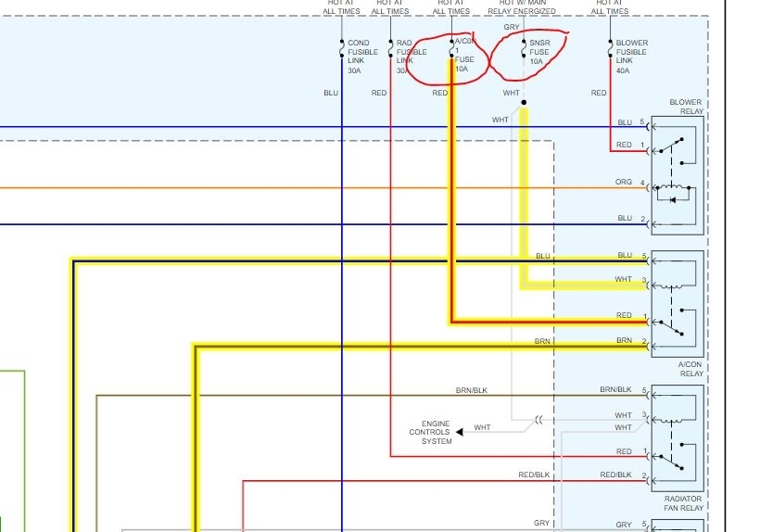This screenshot has height=532, width=760.
Task: Click 'BLU' label under COND fusible link
Action: [331, 93]
